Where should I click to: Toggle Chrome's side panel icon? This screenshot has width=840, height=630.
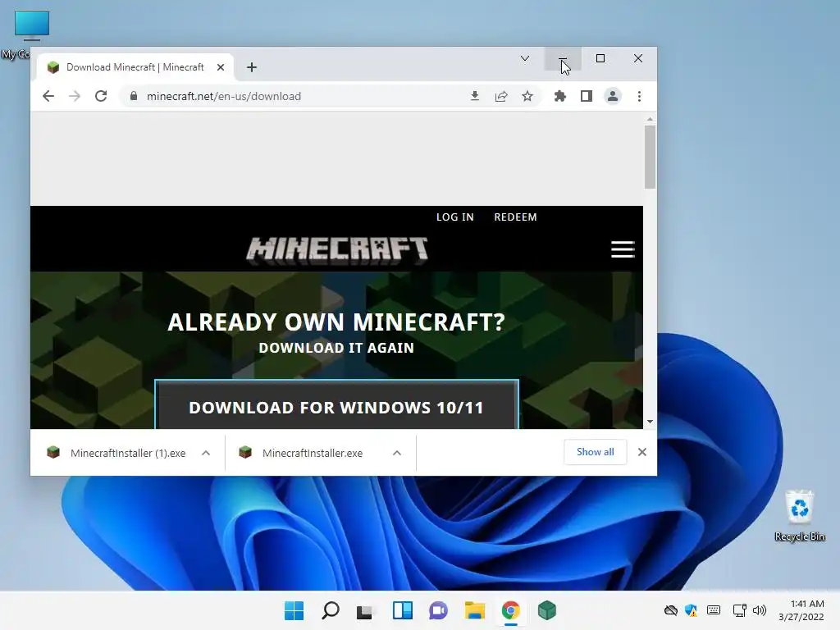[586, 97]
